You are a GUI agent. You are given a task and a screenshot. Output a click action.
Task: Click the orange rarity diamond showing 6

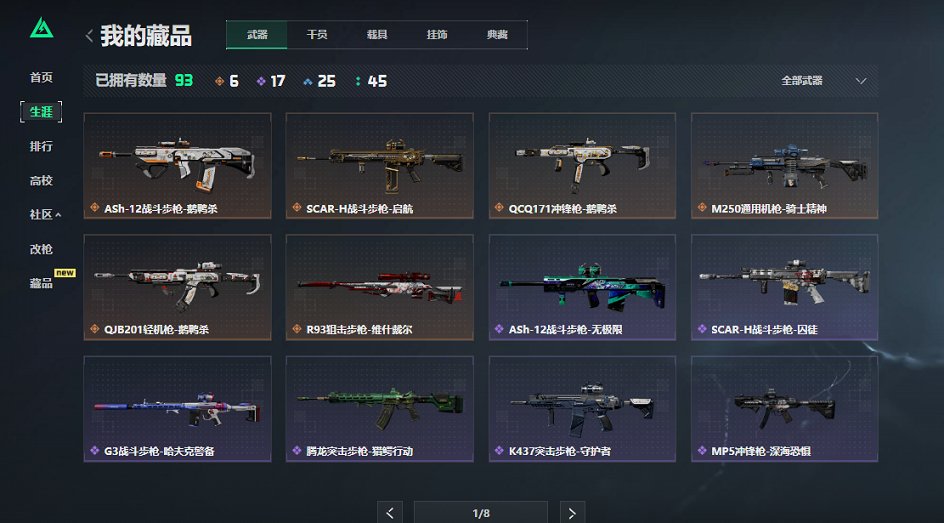pyautogui.click(x=219, y=81)
